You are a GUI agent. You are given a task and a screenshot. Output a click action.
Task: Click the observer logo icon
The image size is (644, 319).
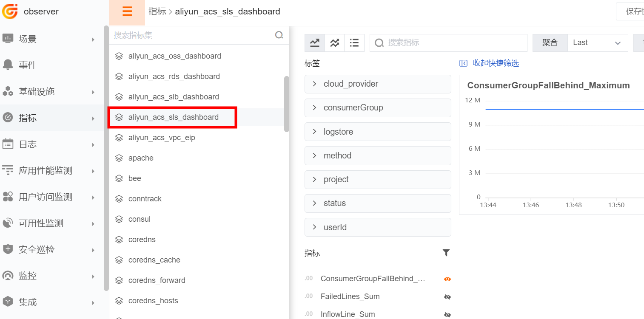pos(10,11)
